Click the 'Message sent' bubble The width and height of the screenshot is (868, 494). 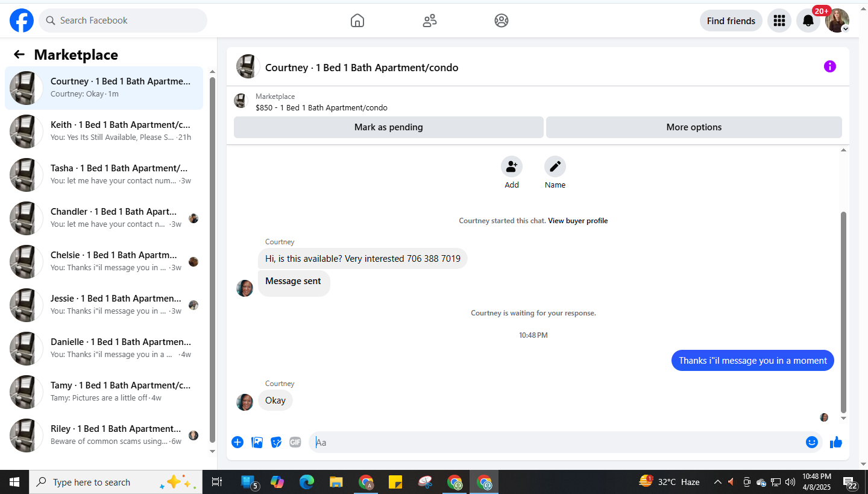[x=294, y=283]
